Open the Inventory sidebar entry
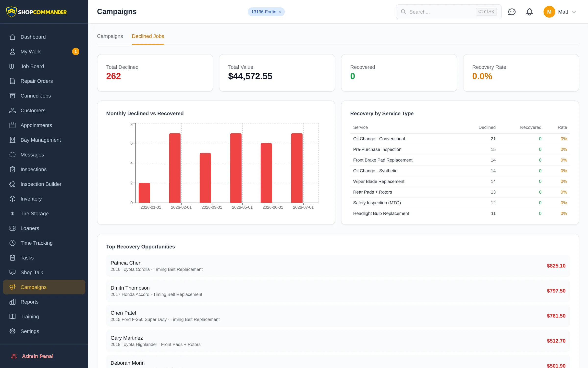This screenshot has height=368, width=588. coord(44,199)
